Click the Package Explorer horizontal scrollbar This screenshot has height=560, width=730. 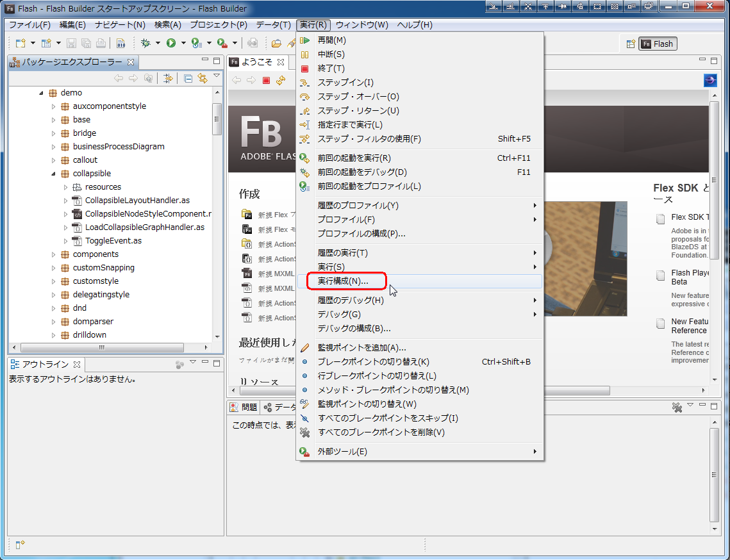pos(102,347)
